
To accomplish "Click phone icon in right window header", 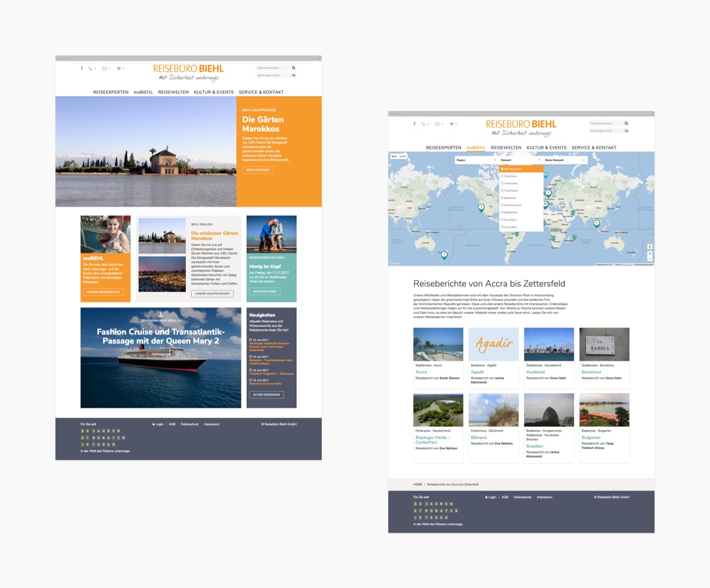I will [x=423, y=124].
